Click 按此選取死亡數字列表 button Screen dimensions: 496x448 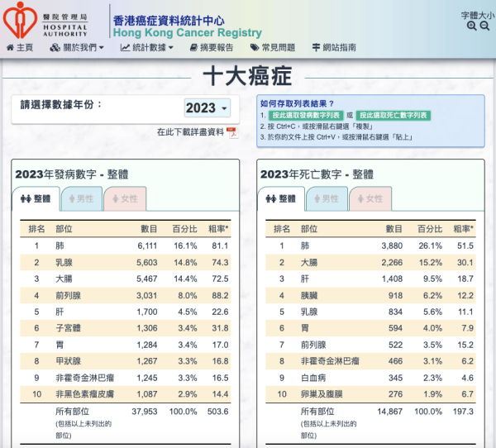(x=393, y=115)
